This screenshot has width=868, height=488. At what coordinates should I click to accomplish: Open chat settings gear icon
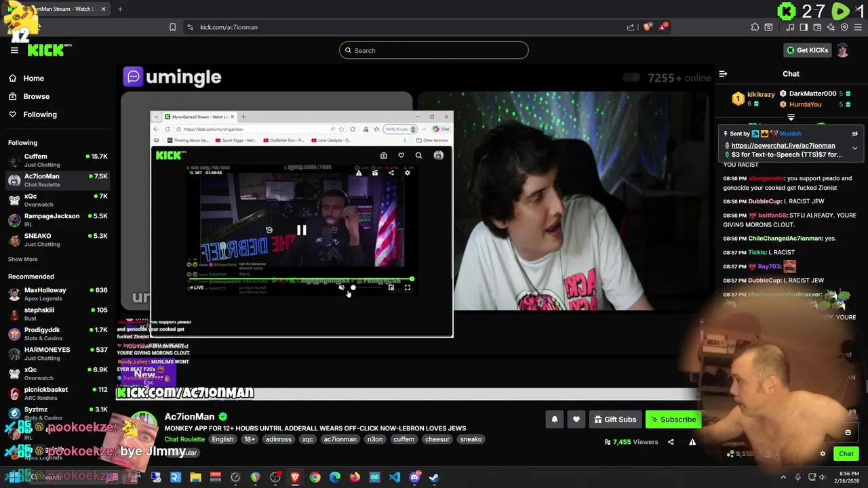point(823,454)
